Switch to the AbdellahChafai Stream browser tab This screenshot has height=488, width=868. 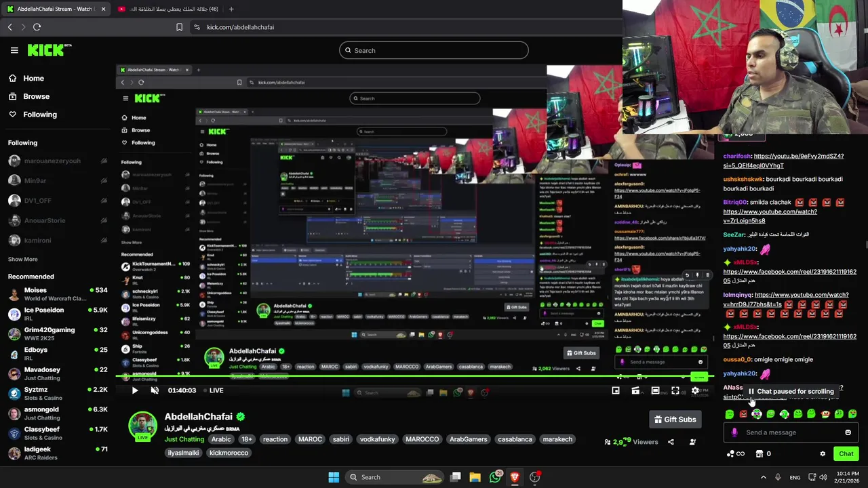tap(54, 9)
